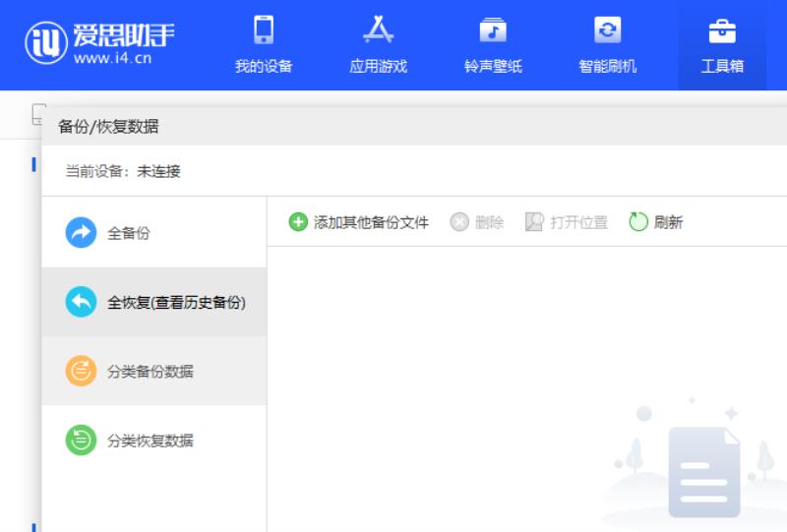Select 全备份 in sidebar
The image size is (787, 532).
tap(154, 232)
